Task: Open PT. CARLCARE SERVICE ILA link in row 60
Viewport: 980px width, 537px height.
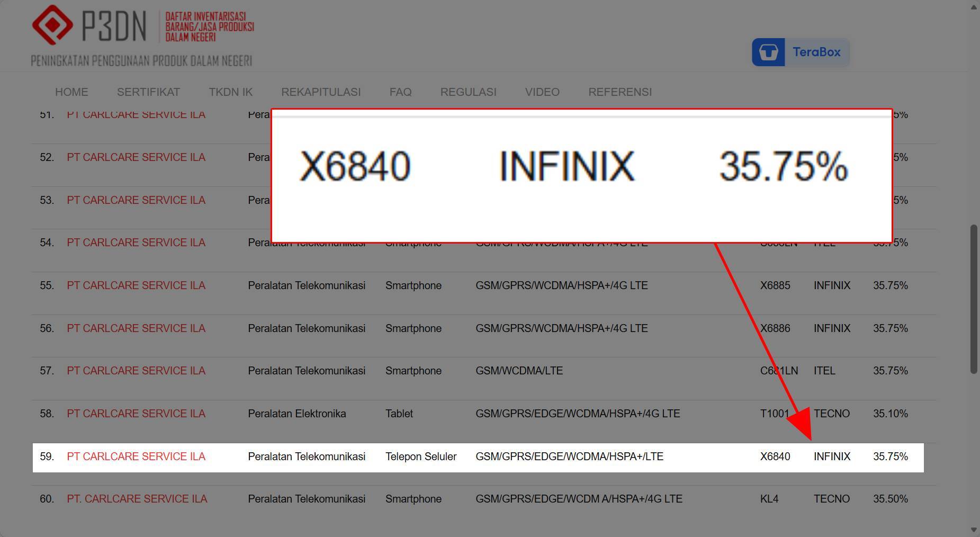Action: point(137,499)
